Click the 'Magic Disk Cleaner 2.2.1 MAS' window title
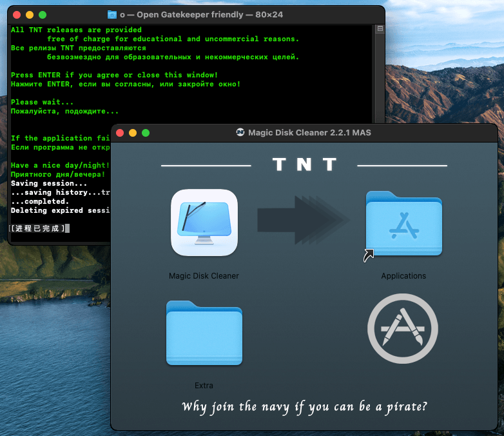The width and height of the screenshot is (504, 436). 309,133
